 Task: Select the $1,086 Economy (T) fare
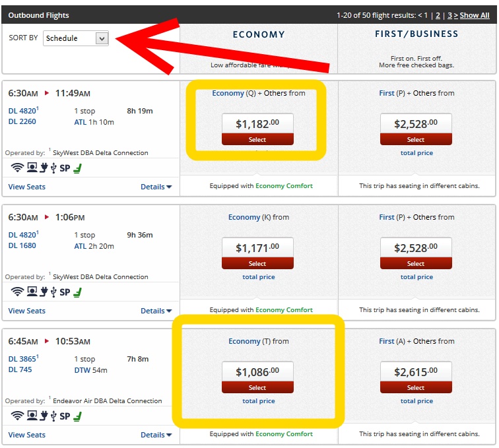257,387
